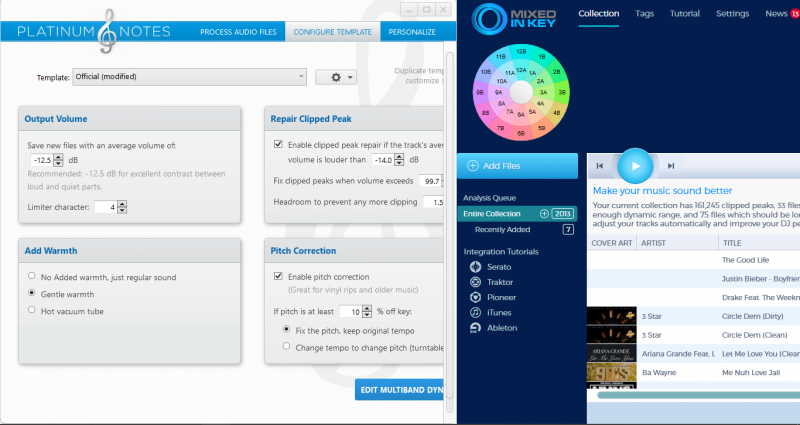Select Recently Added in sidebar
The width and height of the screenshot is (800, 425).
tap(503, 230)
